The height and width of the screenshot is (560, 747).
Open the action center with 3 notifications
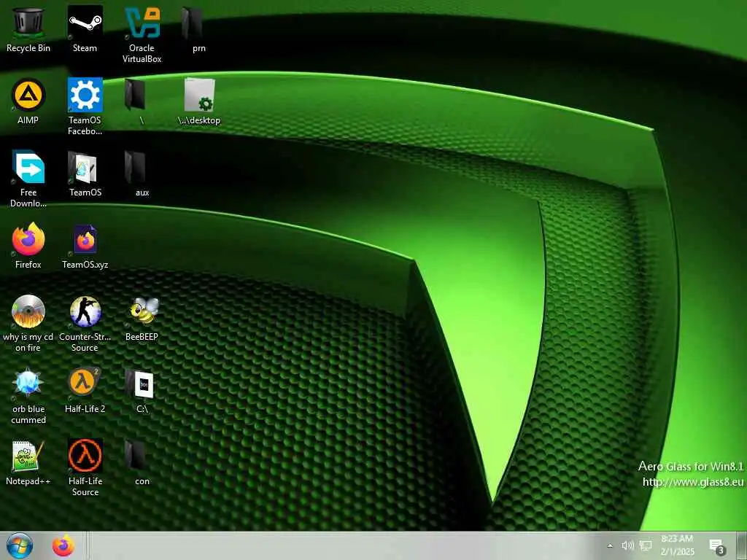pos(717,547)
